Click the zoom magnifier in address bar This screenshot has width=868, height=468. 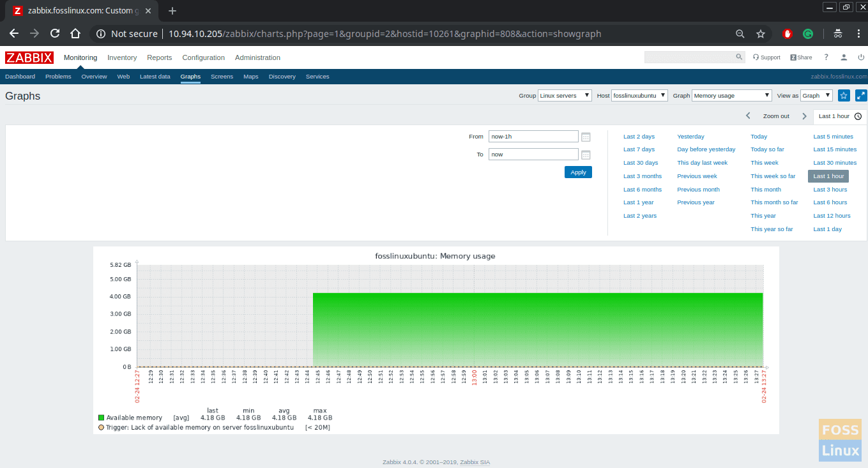[x=740, y=34]
